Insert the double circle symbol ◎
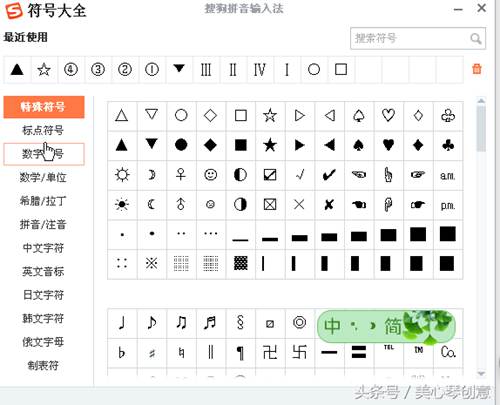 pyautogui.click(x=299, y=322)
